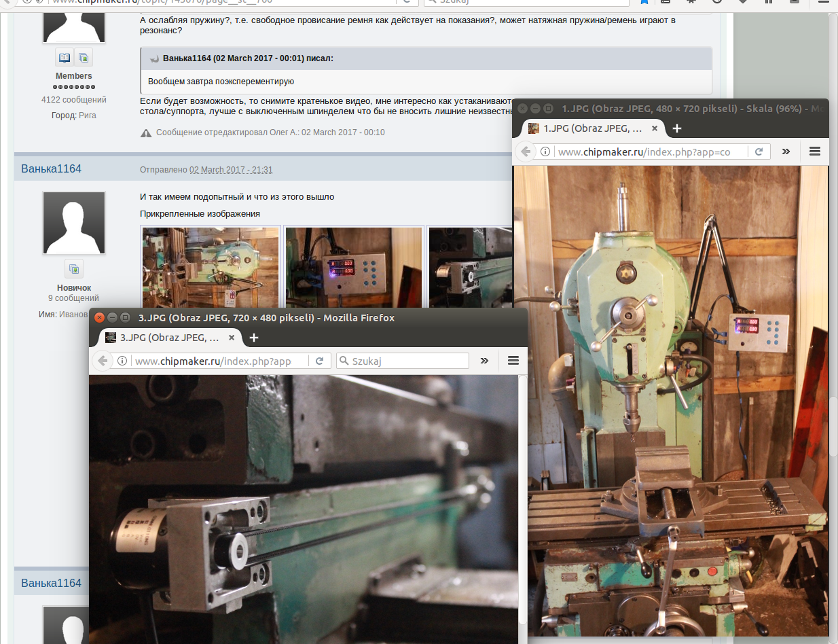Click the "И так имеем подопытный" post text
The width and height of the screenshot is (838, 644).
[237, 197]
